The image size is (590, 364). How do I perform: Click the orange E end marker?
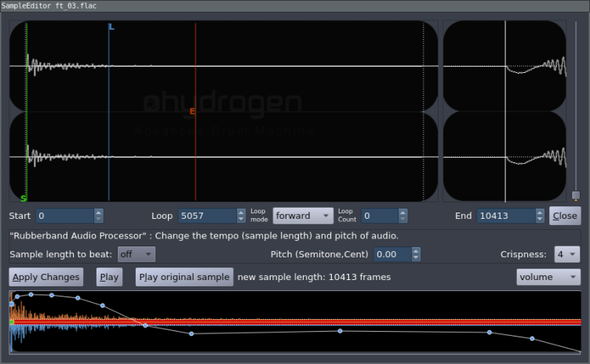point(192,112)
